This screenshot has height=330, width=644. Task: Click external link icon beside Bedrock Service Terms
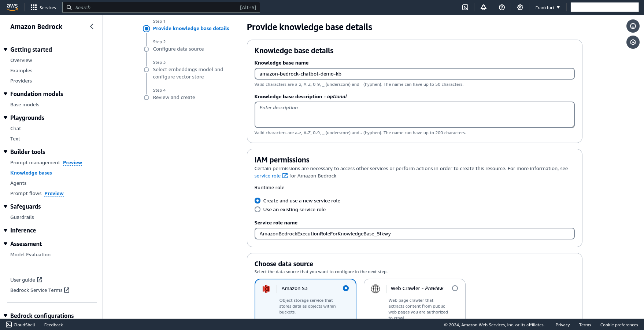coord(67,290)
